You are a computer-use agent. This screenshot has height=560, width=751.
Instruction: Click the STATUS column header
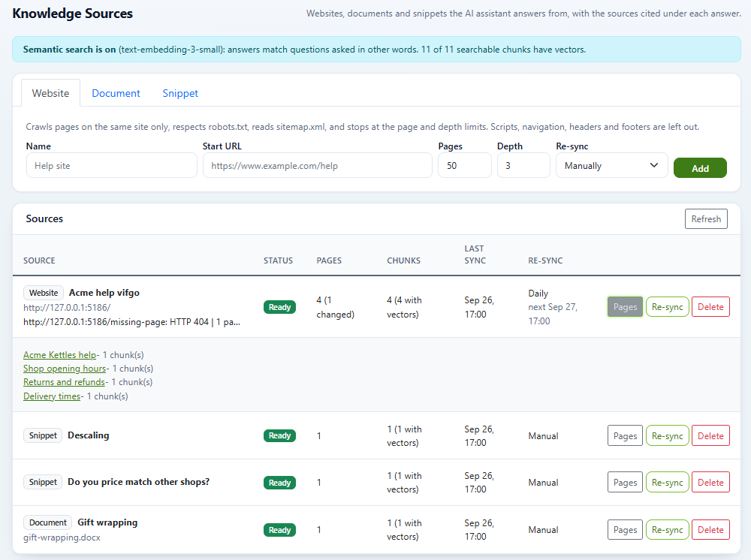click(x=278, y=260)
